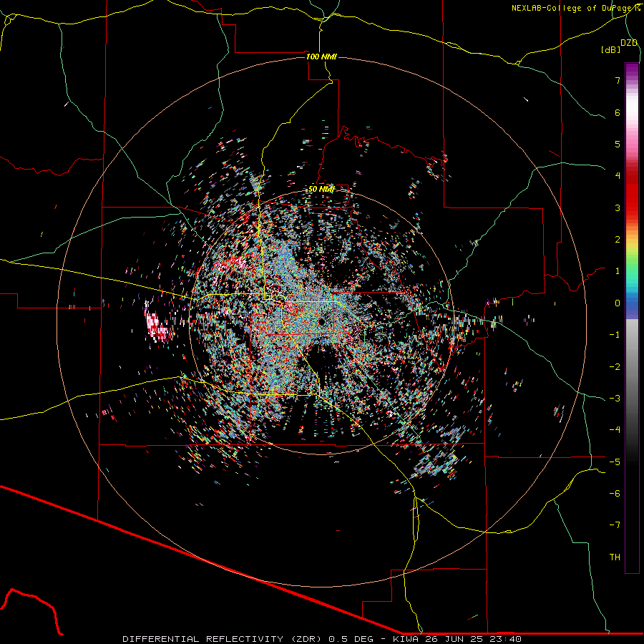Click the -1 value on the scale

click(615, 335)
